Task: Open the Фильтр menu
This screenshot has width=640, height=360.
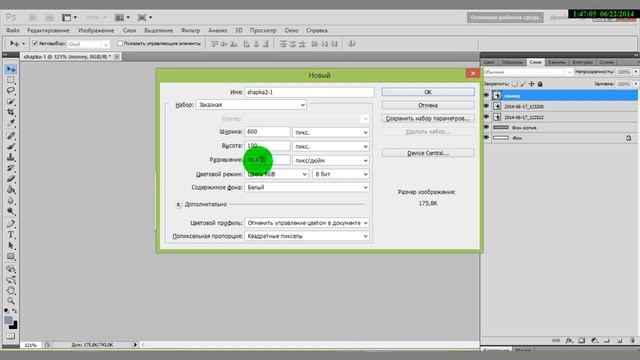Action: pyautogui.click(x=190, y=30)
